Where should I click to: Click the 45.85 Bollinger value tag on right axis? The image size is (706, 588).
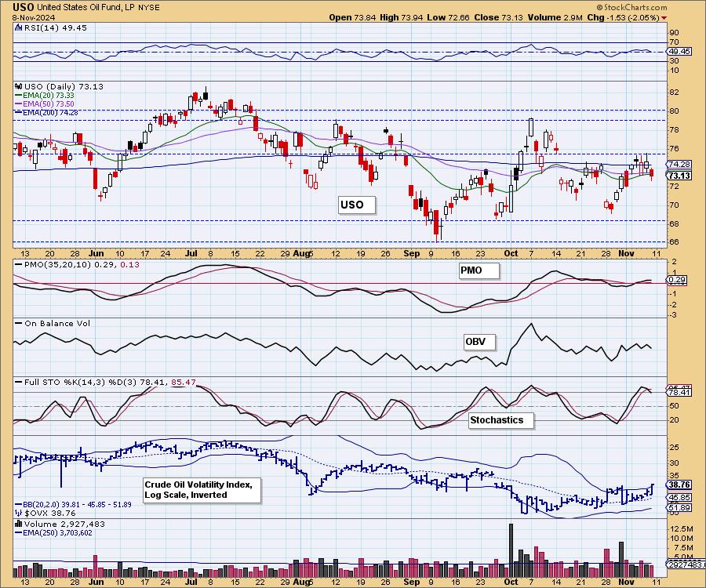click(x=679, y=498)
